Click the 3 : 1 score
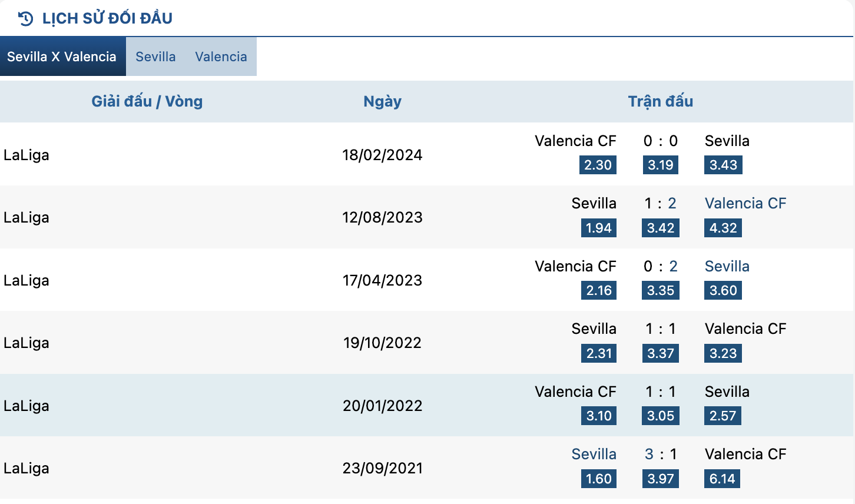The width and height of the screenshot is (855, 504). [660, 454]
